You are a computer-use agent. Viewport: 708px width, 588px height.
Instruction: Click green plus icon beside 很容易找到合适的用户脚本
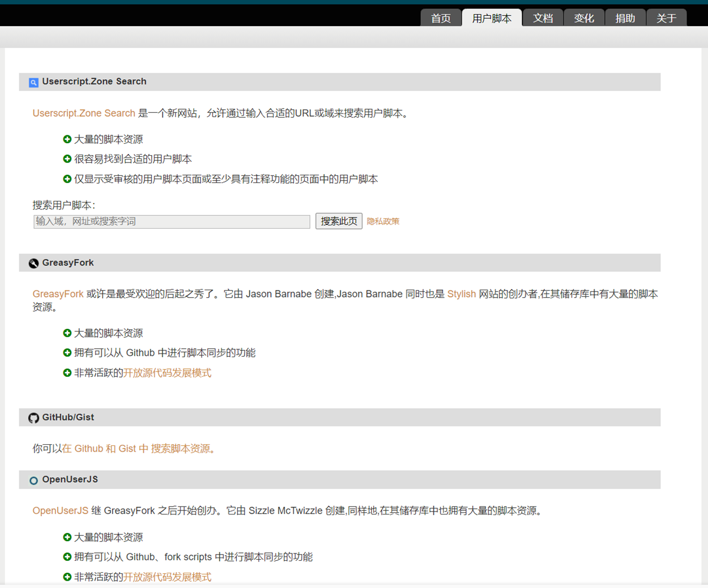point(67,159)
